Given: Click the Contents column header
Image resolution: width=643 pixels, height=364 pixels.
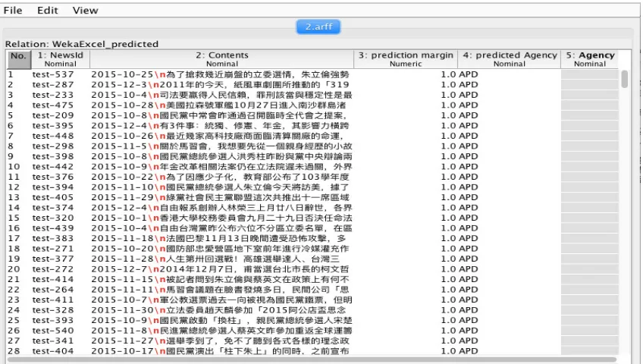Looking at the screenshot, I should coord(222,59).
